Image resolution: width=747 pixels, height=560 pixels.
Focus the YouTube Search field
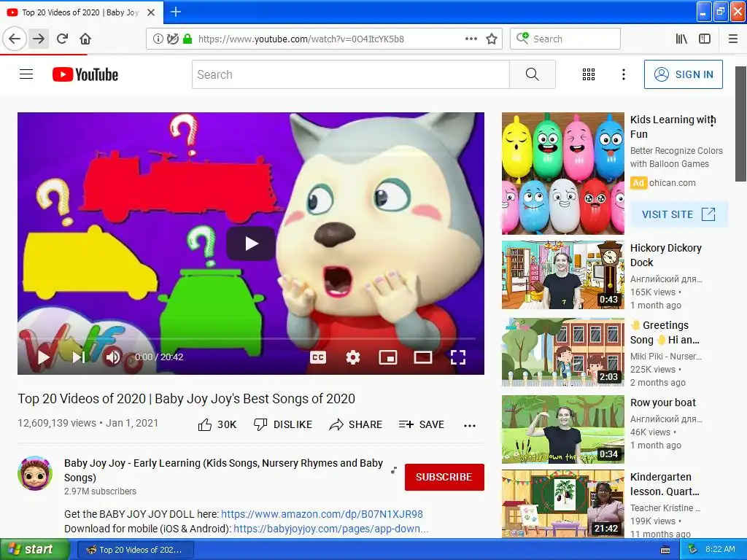(351, 74)
